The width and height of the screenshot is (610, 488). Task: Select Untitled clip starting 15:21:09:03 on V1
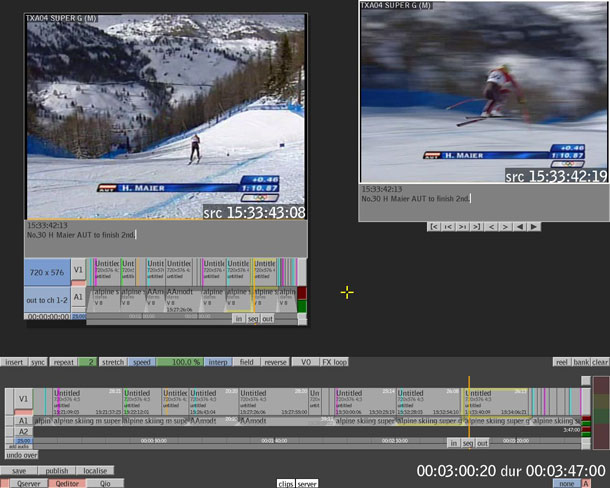[x=88, y=402]
